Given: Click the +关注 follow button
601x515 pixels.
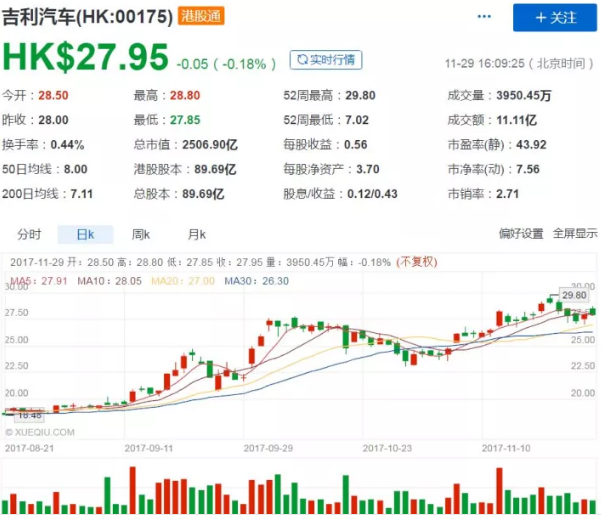Looking at the screenshot, I should tap(555, 18).
